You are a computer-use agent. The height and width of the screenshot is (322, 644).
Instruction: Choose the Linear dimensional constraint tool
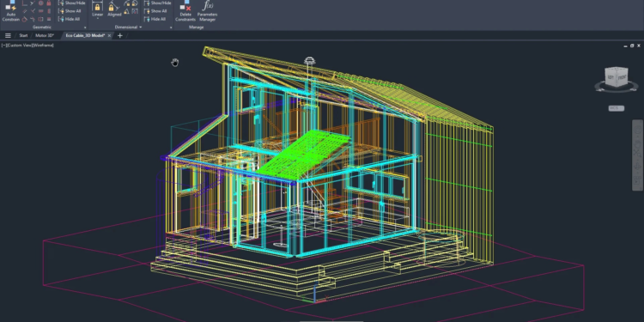click(x=97, y=9)
